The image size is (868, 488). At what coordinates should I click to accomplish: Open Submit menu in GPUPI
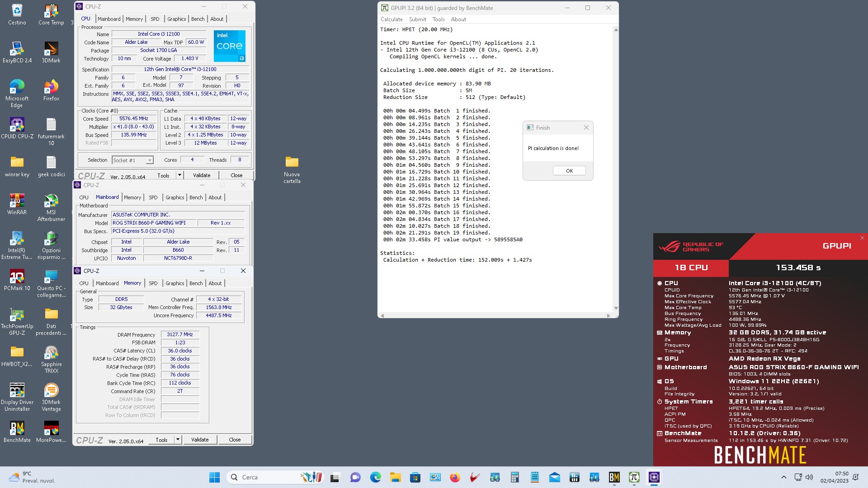coord(418,19)
